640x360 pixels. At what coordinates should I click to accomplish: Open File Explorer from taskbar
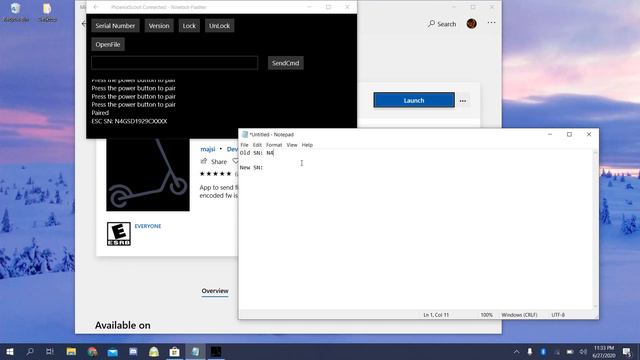(x=71, y=351)
